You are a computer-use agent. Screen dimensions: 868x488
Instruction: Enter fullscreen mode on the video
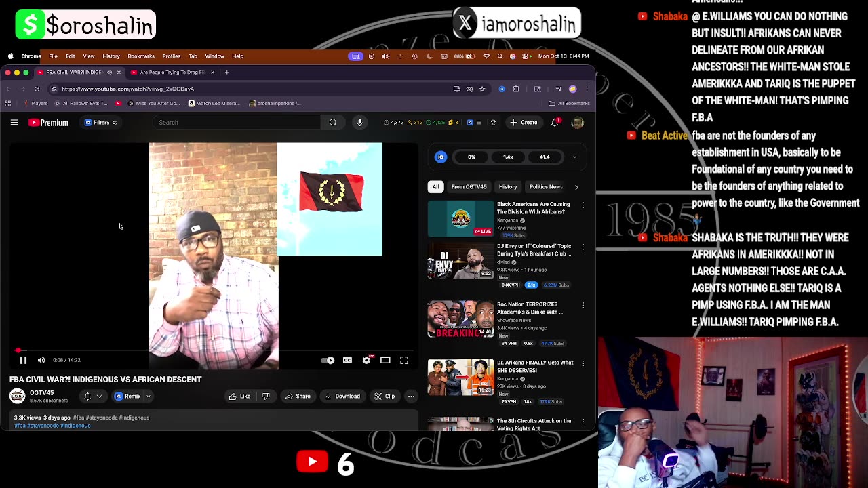pyautogui.click(x=404, y=361)
